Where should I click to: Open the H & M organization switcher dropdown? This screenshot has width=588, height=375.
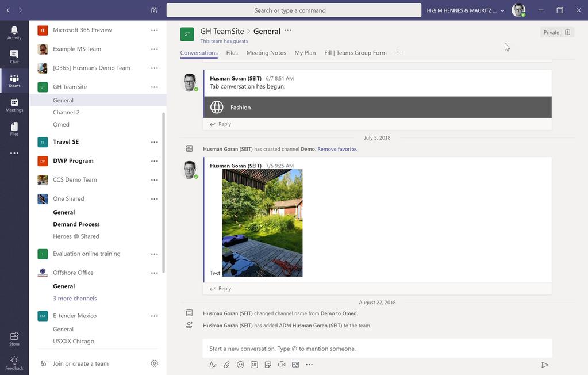[466, 10]
